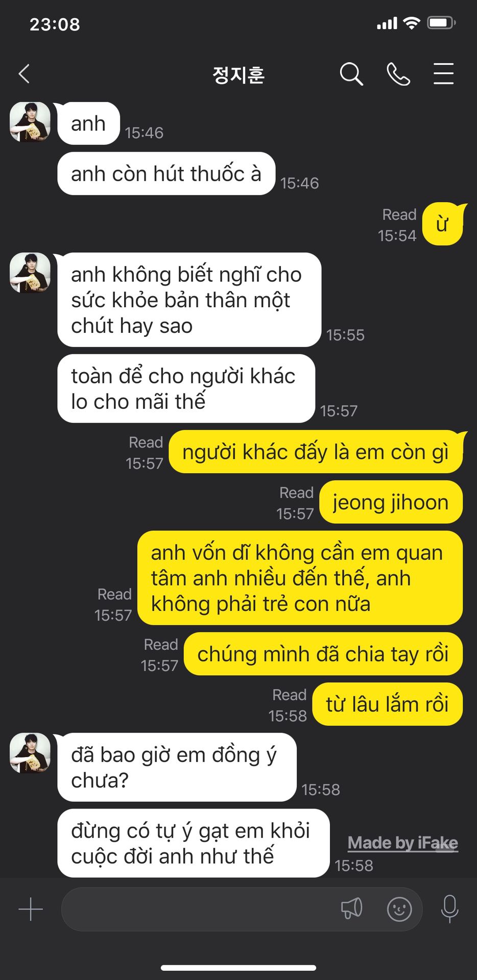
Task: Tap the microphone voice icon
Action: [449, 909]
